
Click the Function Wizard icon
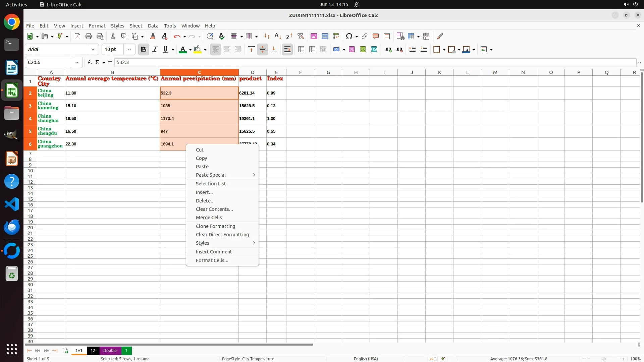90,62
